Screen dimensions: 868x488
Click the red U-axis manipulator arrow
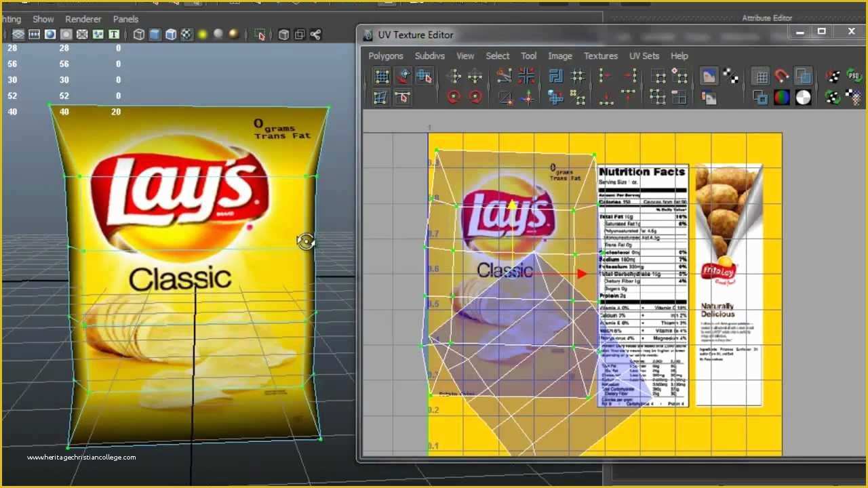coord(581,274)
